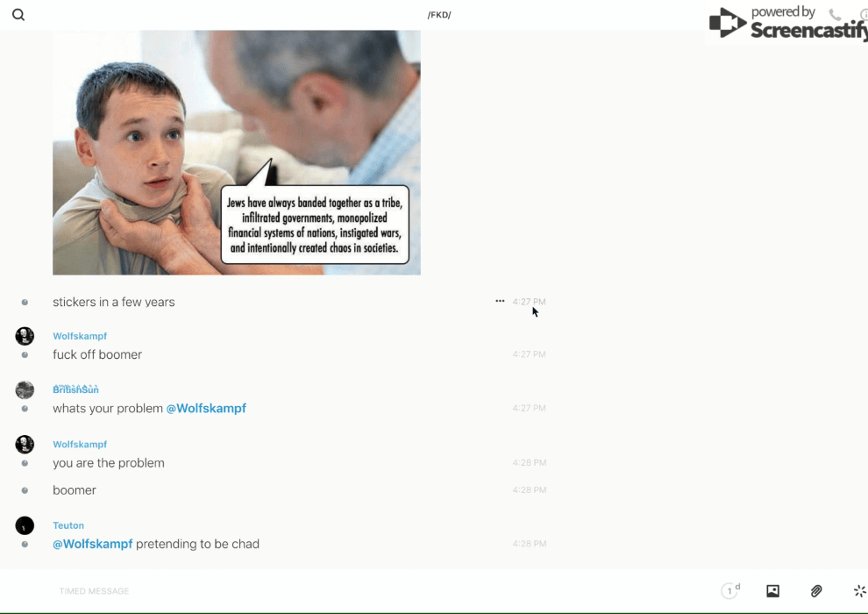Click the avatar next to the Teuton name
The height and width of the screenshot is (614, 868).
coord(25,525)
